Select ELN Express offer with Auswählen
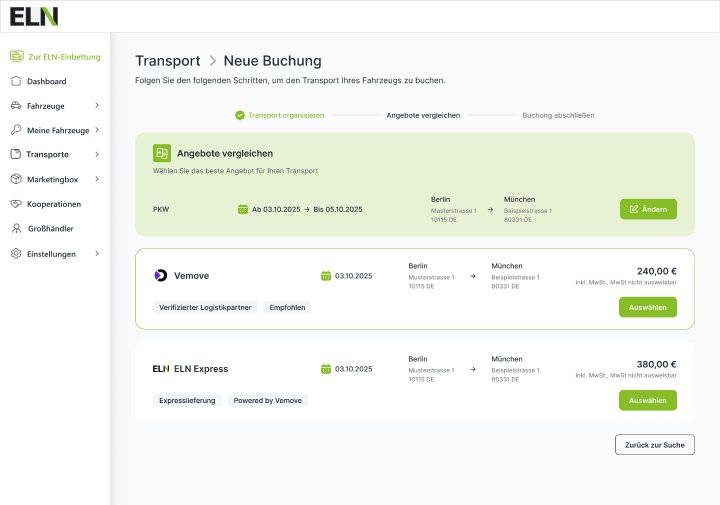This screenshot has width=720, height=505. (647, 400)
